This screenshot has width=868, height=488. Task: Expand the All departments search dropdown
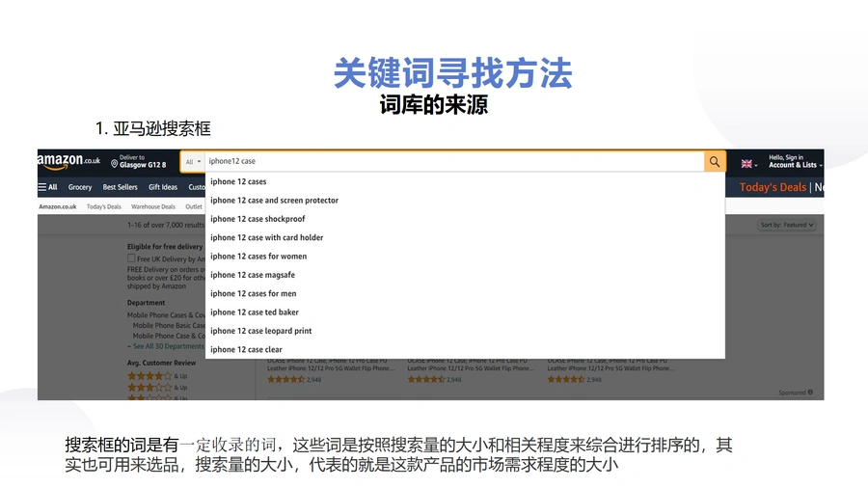click(x=193, y=162)
